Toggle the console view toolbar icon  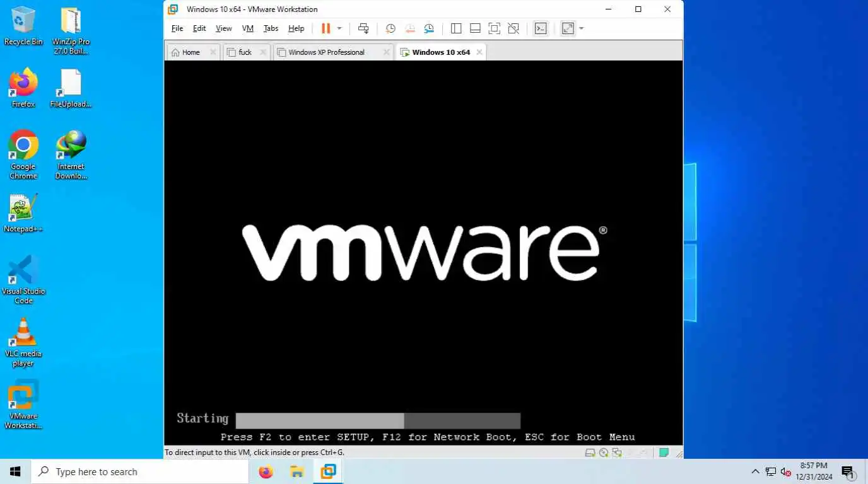tap(541, 28)
